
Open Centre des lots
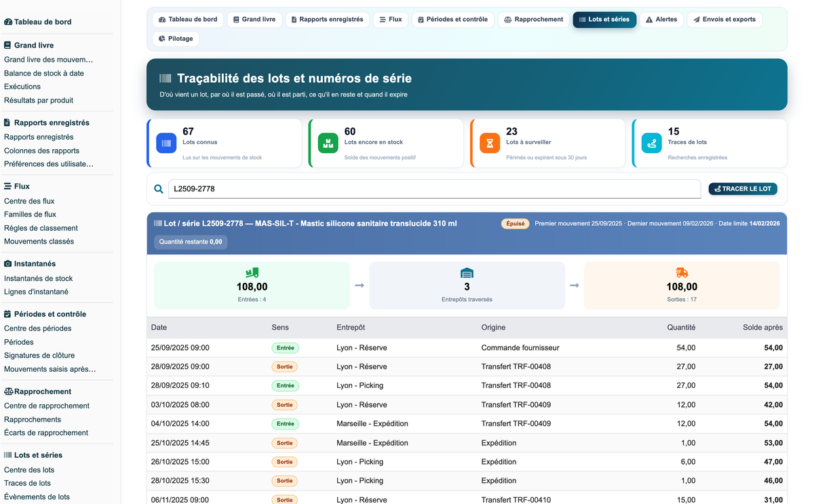29,469
